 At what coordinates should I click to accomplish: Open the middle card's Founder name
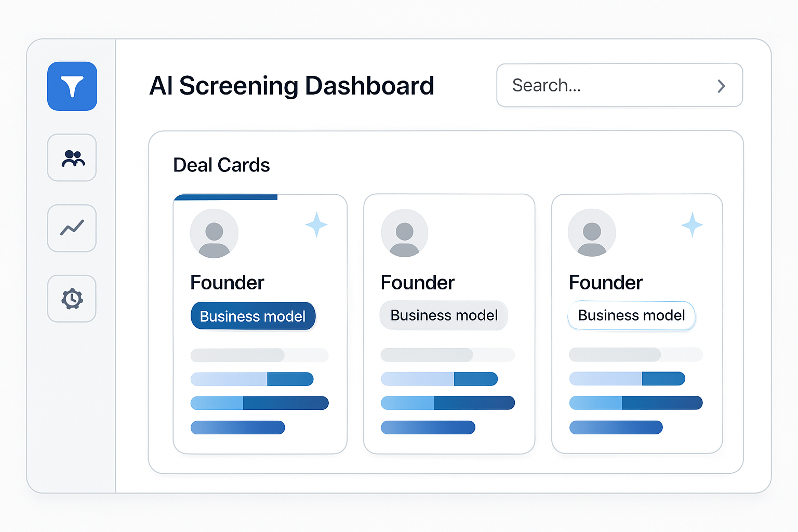tap(417, 283)
